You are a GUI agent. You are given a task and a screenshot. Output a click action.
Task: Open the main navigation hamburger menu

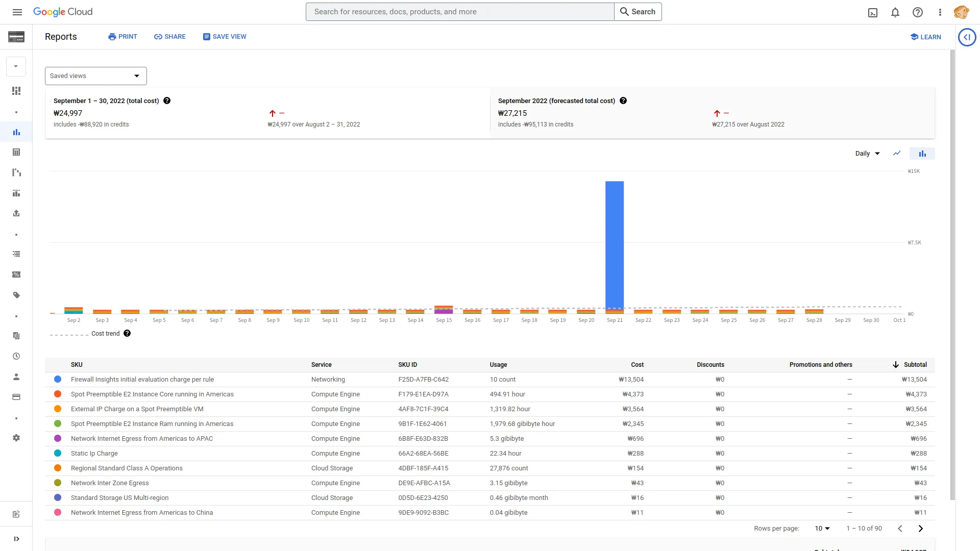click(17, 12)
